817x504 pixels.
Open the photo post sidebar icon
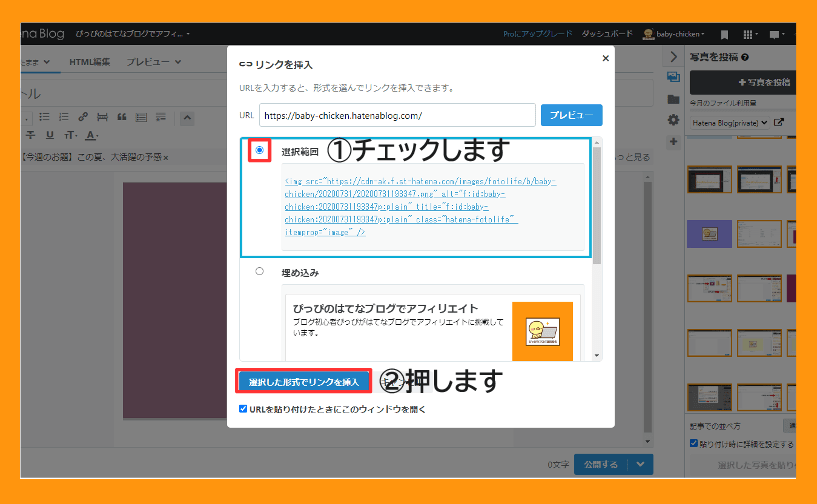point(674,78)
